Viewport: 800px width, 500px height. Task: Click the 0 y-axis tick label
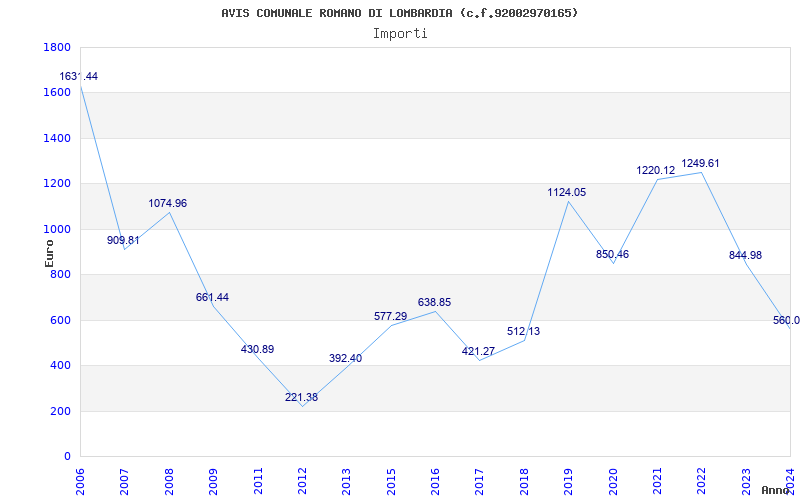tap(67, 457)
